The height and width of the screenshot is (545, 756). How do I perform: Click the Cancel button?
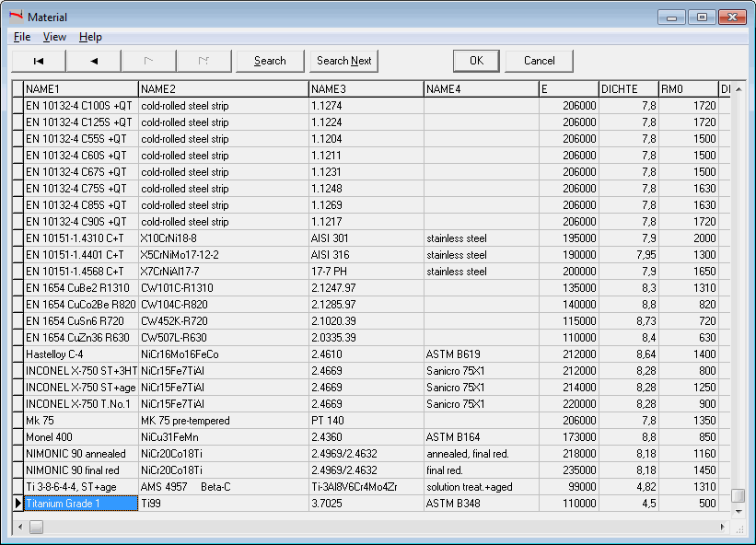point(540,61)
